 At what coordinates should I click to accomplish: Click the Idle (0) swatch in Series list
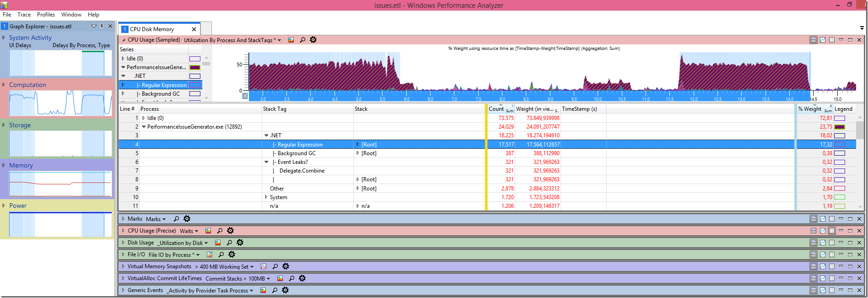pos(195,59)
